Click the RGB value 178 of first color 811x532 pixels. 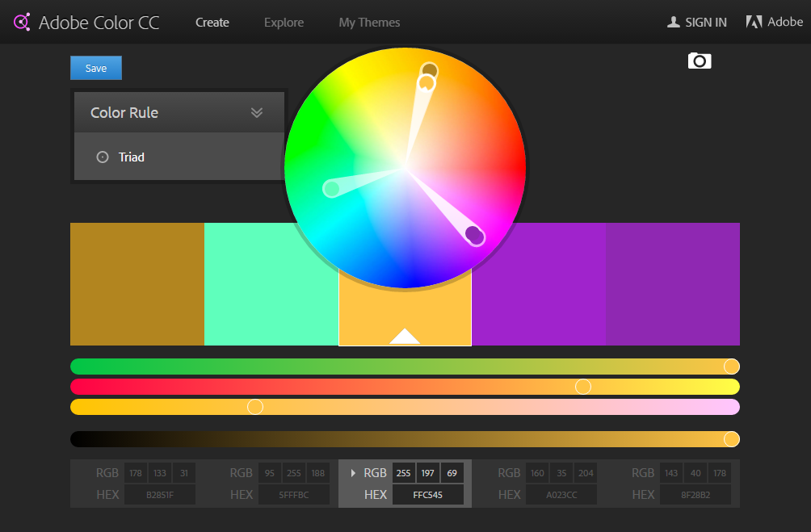(x=136, y=473)
